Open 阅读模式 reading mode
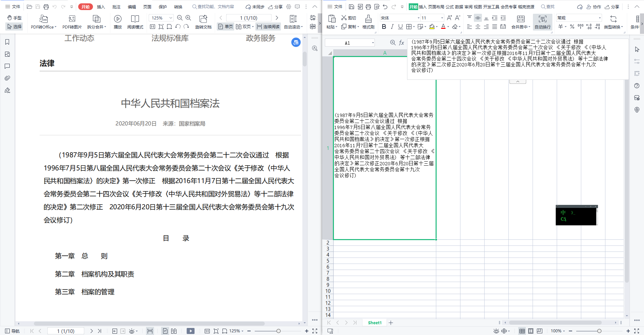 tap(135, 19)
